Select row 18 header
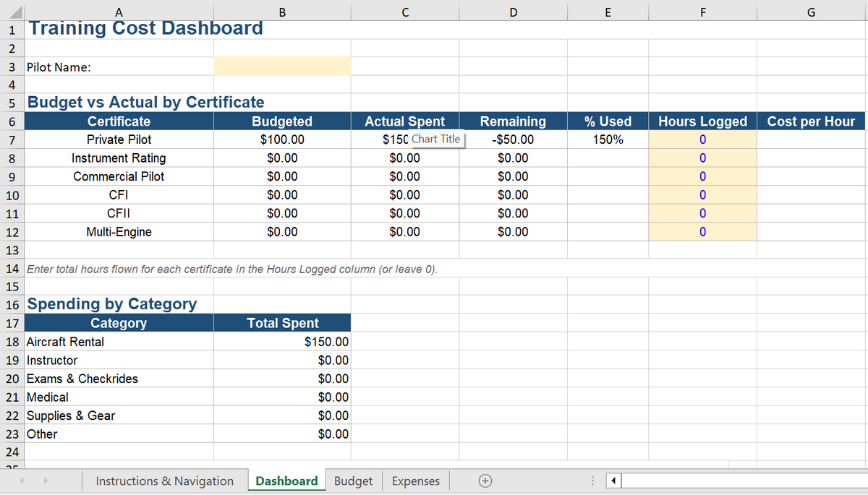The height and width of the screenshot is (495, 868). click(x=12, y=342)
